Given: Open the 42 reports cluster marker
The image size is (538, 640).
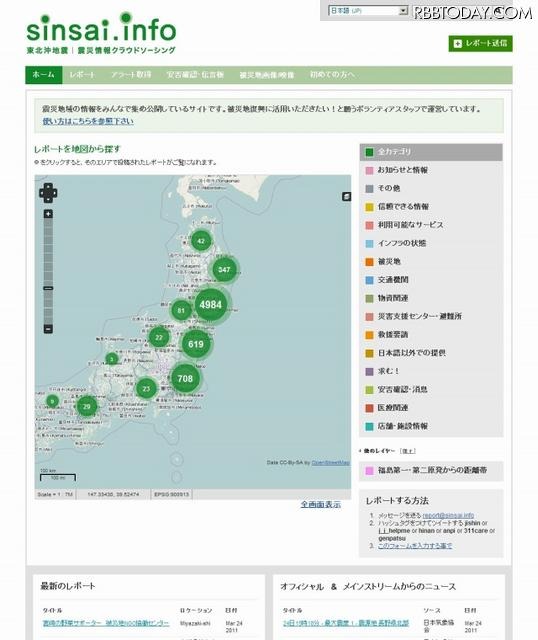Looking at the screenshot, I should [x=201, y=241].
